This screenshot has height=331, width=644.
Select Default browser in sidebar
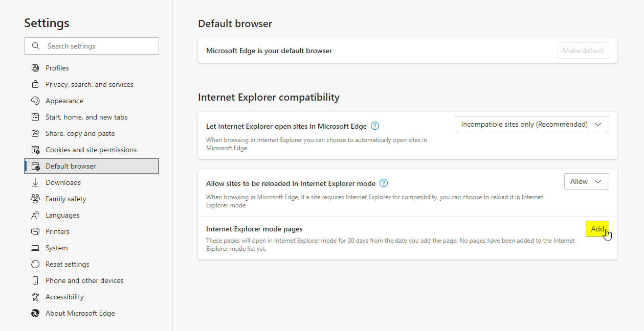coord(92,166)
